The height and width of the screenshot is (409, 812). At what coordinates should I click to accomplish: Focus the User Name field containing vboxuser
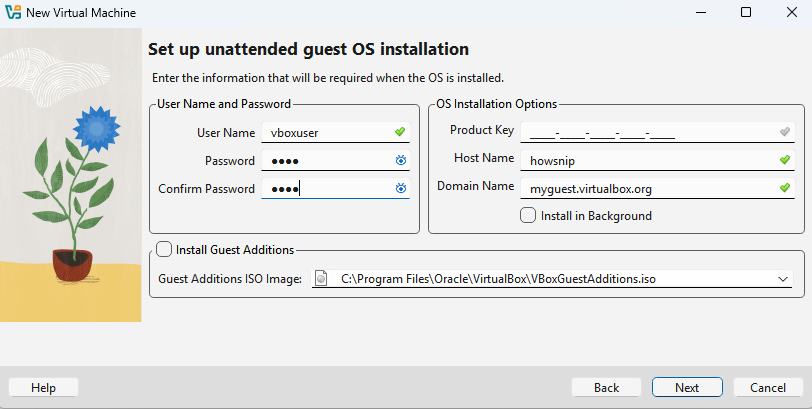tap(336, 133)
